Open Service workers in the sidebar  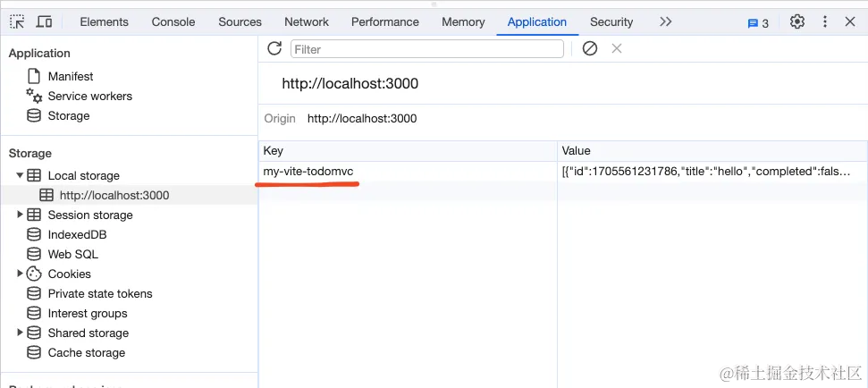[x=90, y=97]
